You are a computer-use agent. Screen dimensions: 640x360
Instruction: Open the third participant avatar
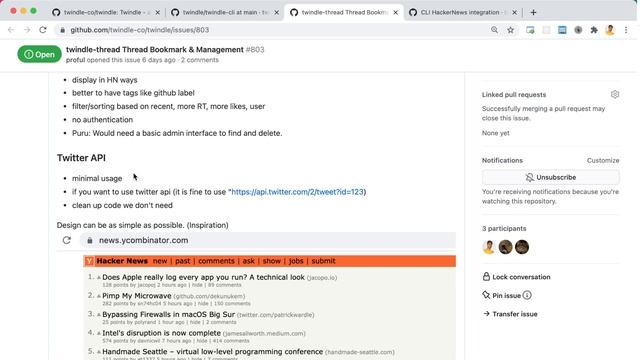(522, 247)
